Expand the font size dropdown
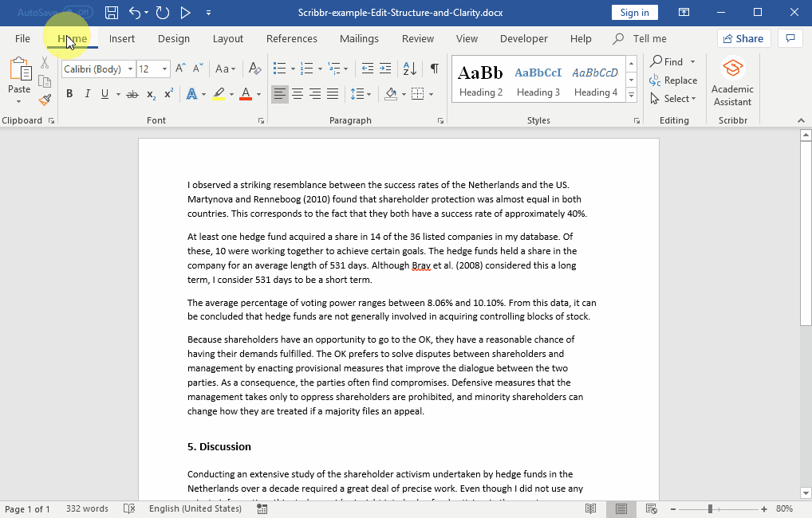 pyautogui.click(x=165, y=69)
